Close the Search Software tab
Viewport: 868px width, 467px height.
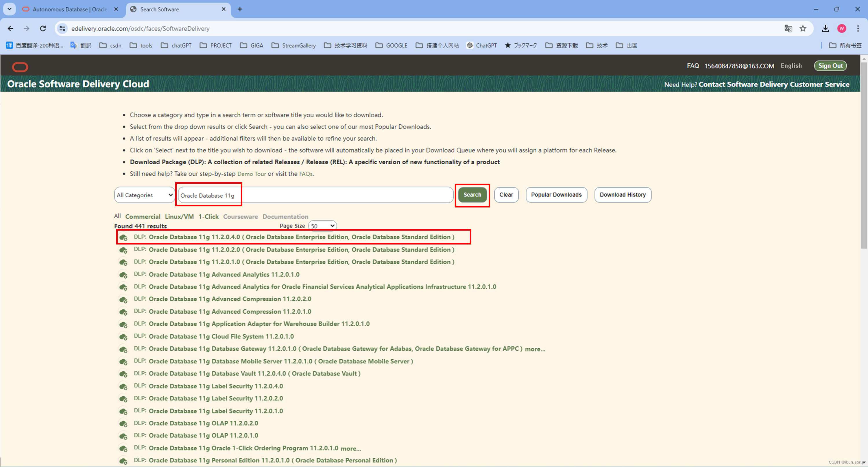click(x=224, y=9)
